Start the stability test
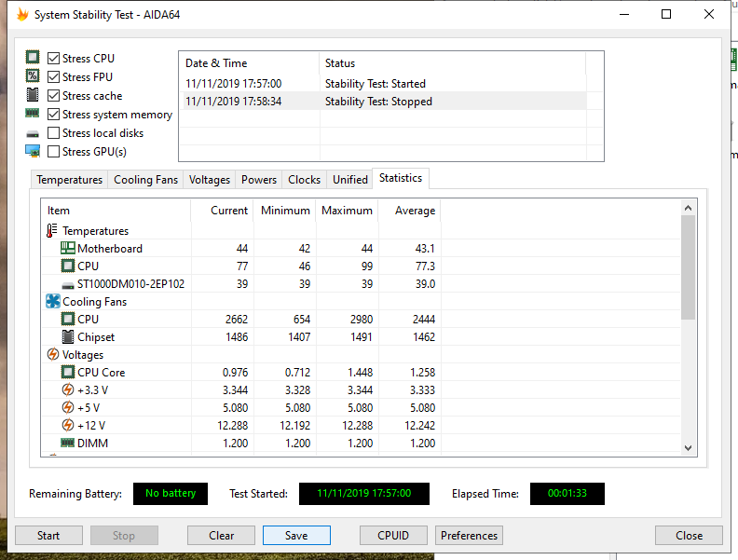Screen dimensions: 738x560 click(x=48, y=536)
